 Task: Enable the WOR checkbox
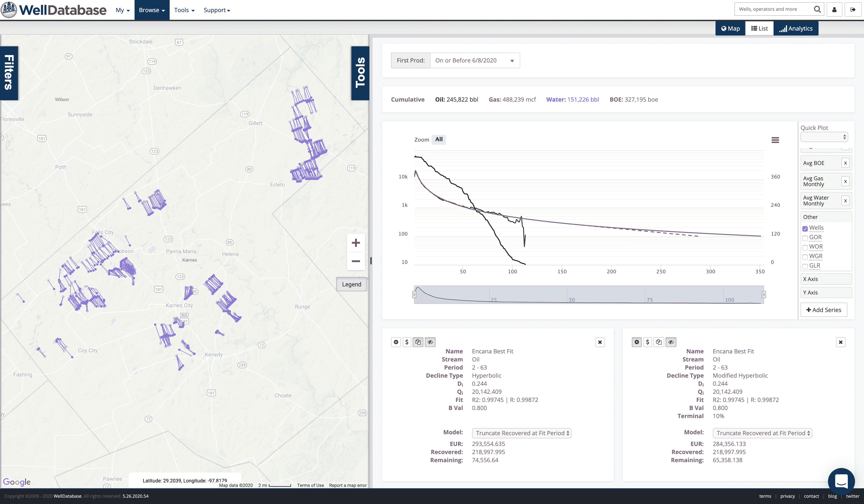tap(805, 247)
